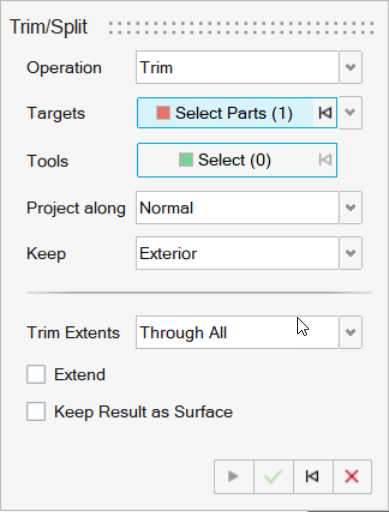Screen dimensions: 389x512
Task: Click the Through All extents field
Action: pyautogui.click(x=237, y=332)
